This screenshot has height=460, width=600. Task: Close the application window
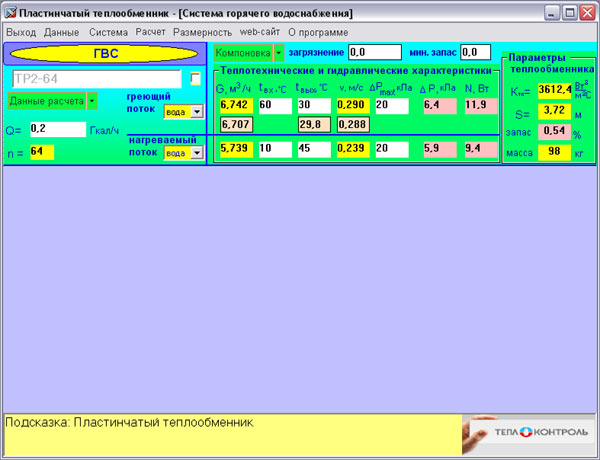pos(586,13)
